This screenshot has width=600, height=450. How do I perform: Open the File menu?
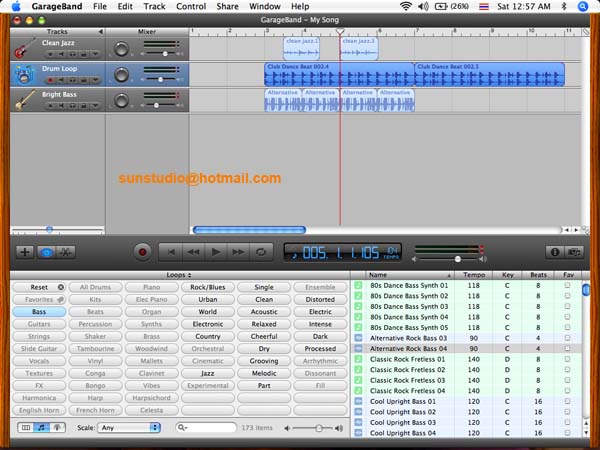pyautogui.click(x=100, y=7)
